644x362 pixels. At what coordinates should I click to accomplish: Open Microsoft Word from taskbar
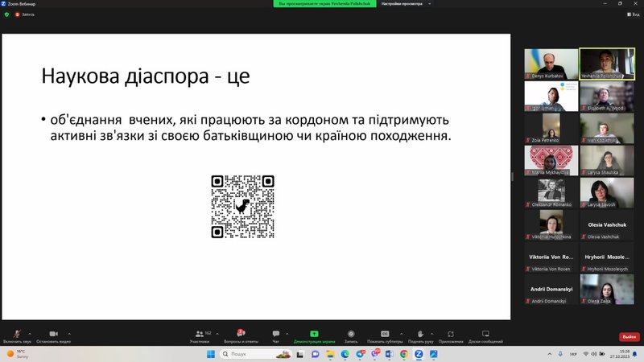[x=389, y=354]
